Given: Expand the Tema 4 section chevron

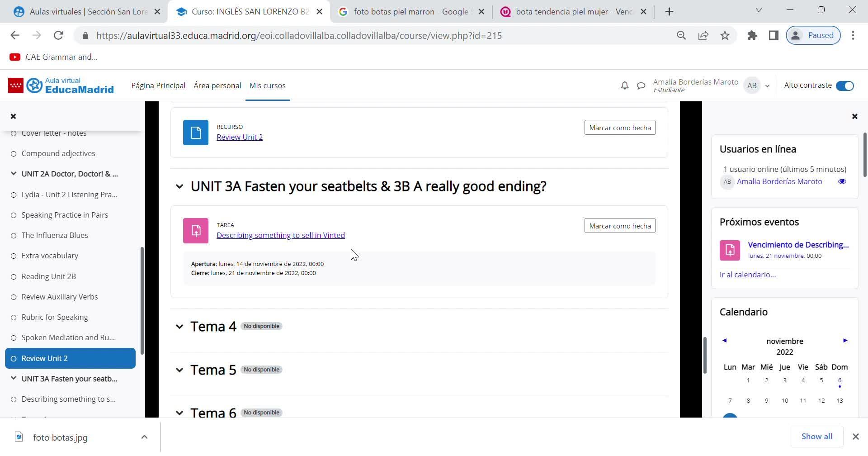Looking at the screenshot, I should click(179, 327).
